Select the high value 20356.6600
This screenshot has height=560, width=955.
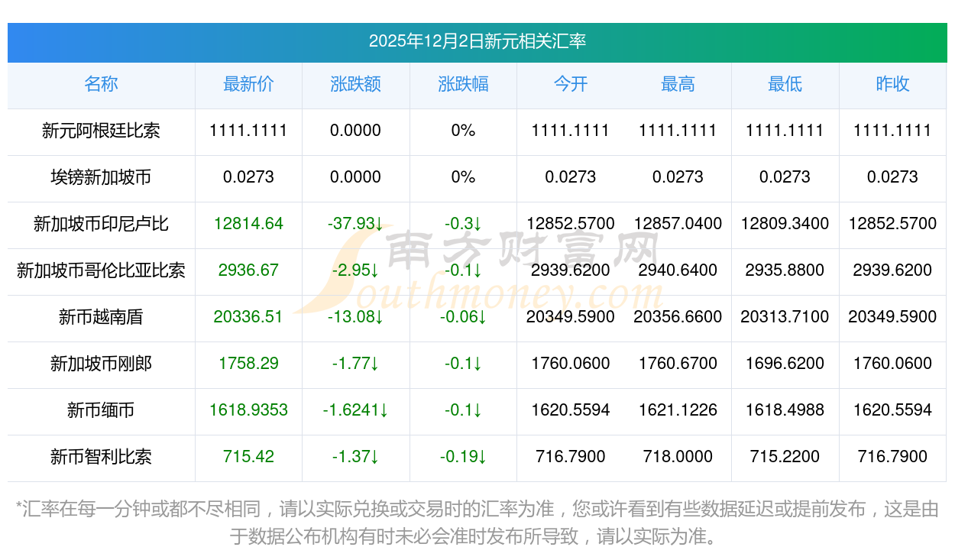coord(678,317)
